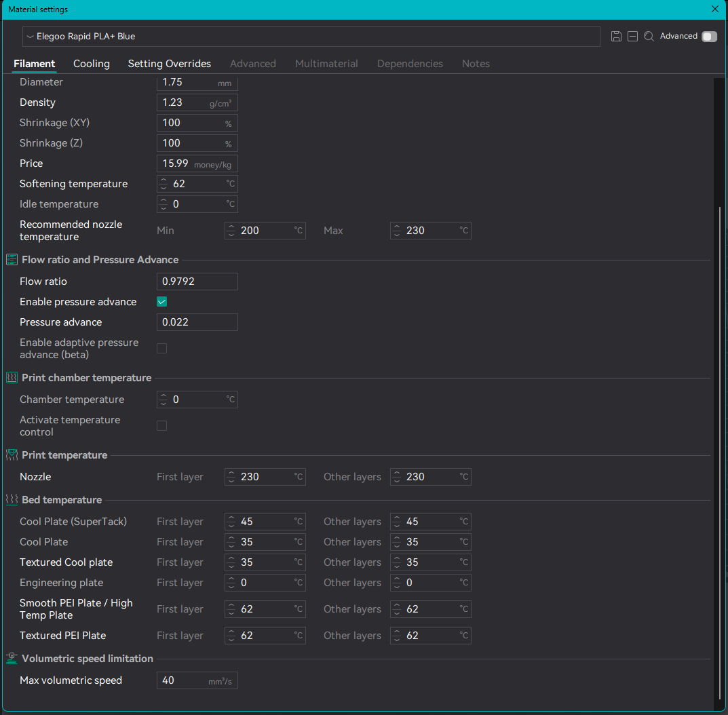Toggle the Advanced mode switch
728x715 pixels.
click(709, 36)
